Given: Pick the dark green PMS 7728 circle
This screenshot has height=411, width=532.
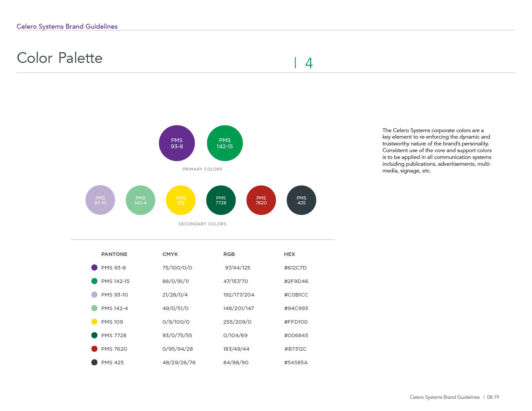Looking at the screenshot, I should click(221, 200).
